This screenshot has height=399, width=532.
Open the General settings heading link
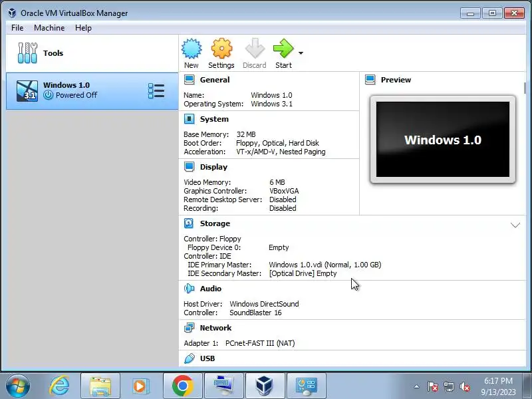coord(215,80)
